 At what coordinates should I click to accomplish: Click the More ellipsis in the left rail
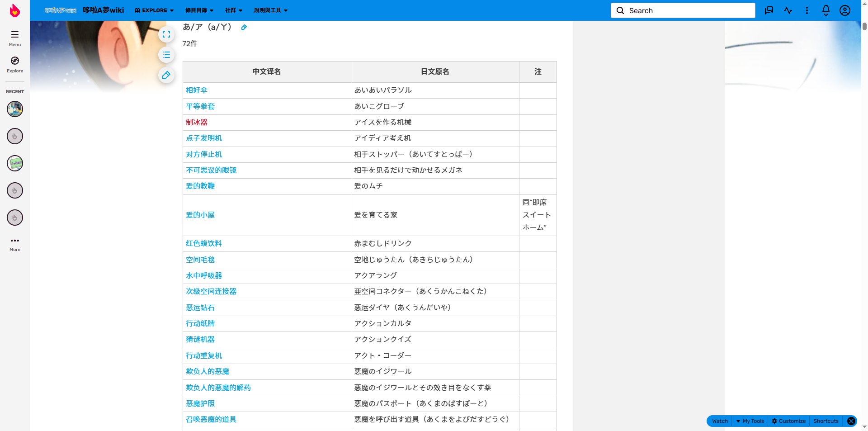pyautogui.click(x=14, y=243)
